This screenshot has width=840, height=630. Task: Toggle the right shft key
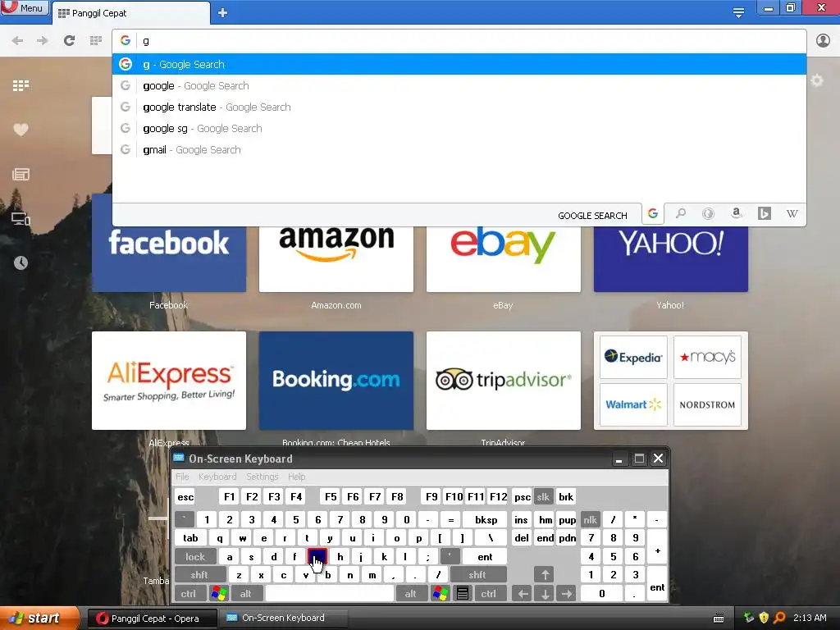pyautogui.click(x=477, y=575)
